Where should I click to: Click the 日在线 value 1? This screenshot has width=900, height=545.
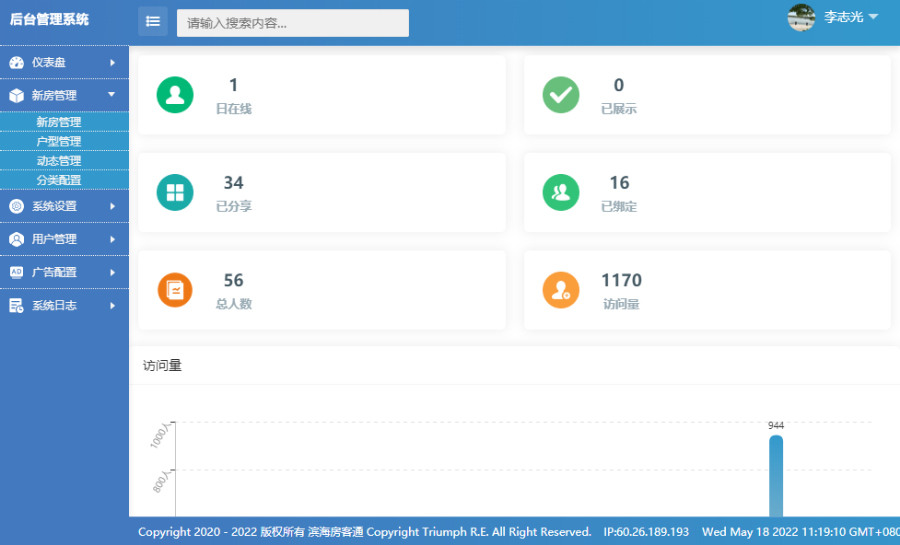pyautogui.click(x=234, y=85)
